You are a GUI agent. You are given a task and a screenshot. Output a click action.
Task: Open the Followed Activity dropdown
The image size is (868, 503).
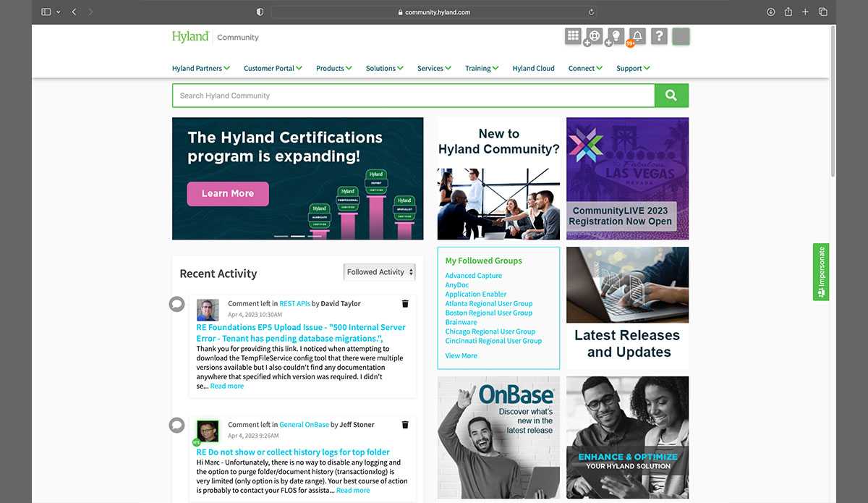(x=380, y=272)
